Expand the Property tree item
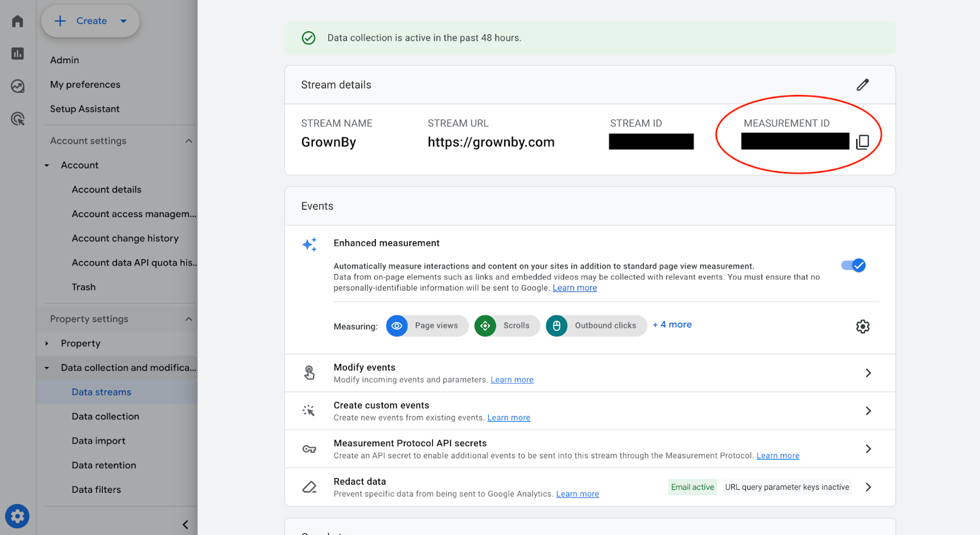Screen dimensions: 980x535 [x=47, y=344]
